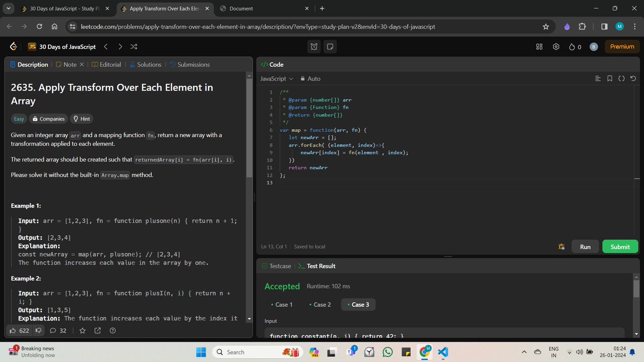Open LeetCode settings with the gear icon
The height and width of the screenshot is (362, 644).
click(556, 47)
